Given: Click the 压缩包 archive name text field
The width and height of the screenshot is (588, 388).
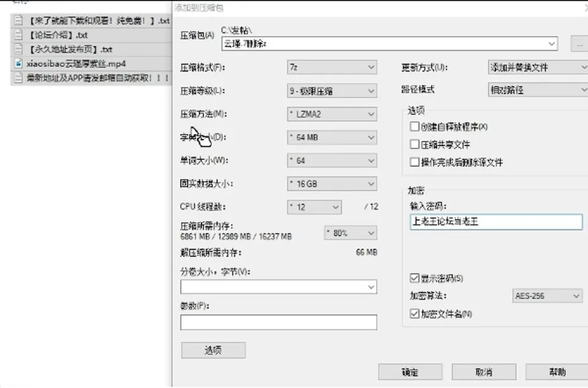Looking at the screenshot, I should coord(390,44).
